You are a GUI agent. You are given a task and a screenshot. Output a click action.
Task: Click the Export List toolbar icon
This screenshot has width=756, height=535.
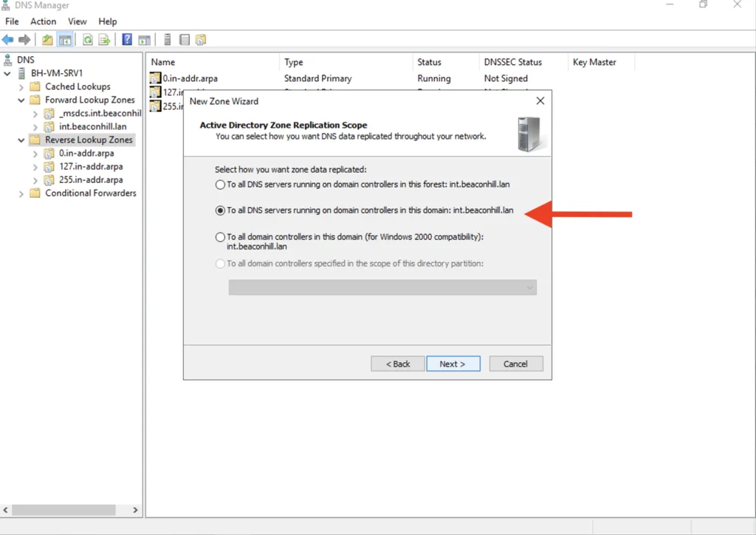[104, 40]
